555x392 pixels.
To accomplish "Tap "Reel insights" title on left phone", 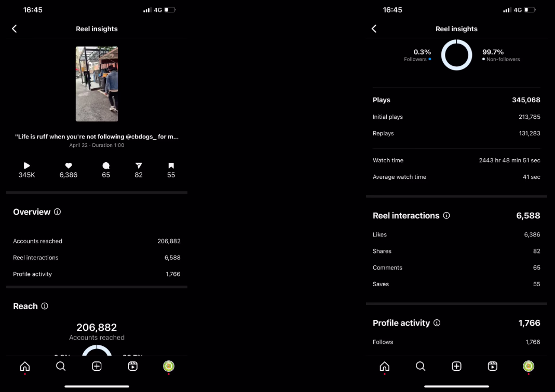I will pyautogui.click(x=97, y=29).
